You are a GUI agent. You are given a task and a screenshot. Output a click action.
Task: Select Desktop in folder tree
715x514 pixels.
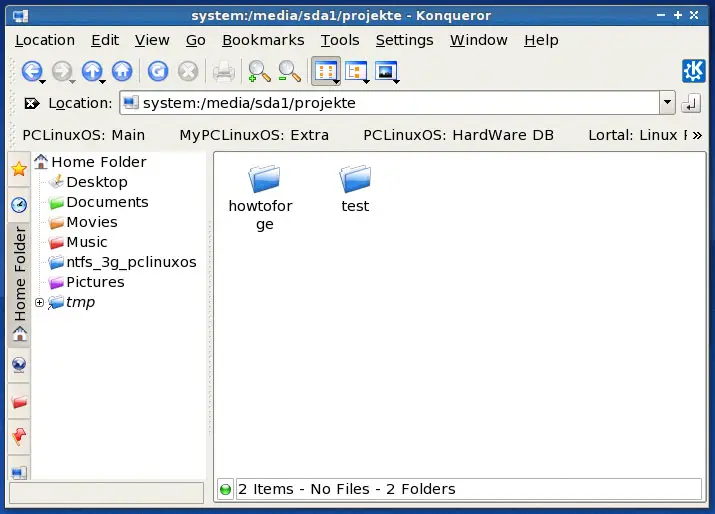(88, 182)
